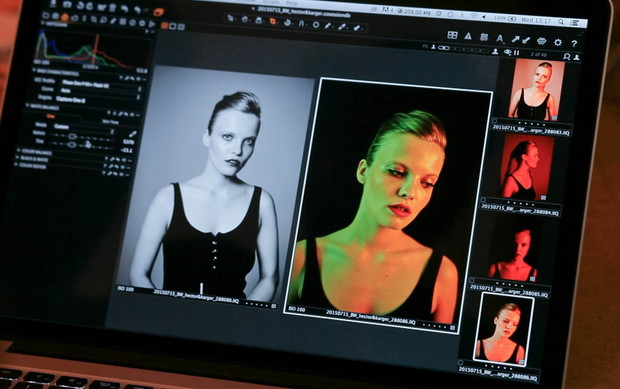Click the Apply Adjustments down-arrow icon
620x389 pixels.
(x=526, y=40)
